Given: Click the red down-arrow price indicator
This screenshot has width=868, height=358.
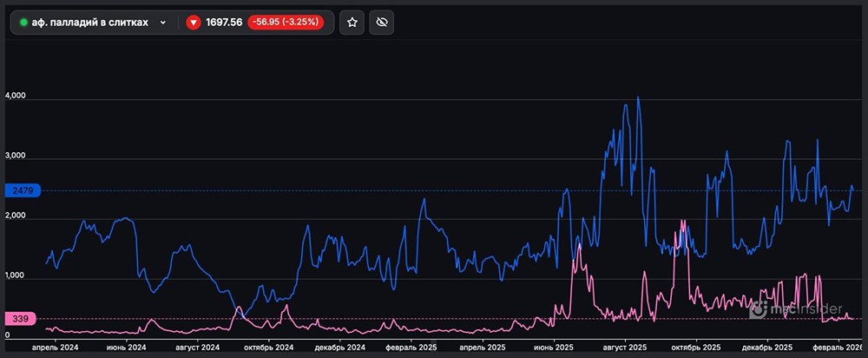Looking at the screenshot, I should [x=194, y=23].
